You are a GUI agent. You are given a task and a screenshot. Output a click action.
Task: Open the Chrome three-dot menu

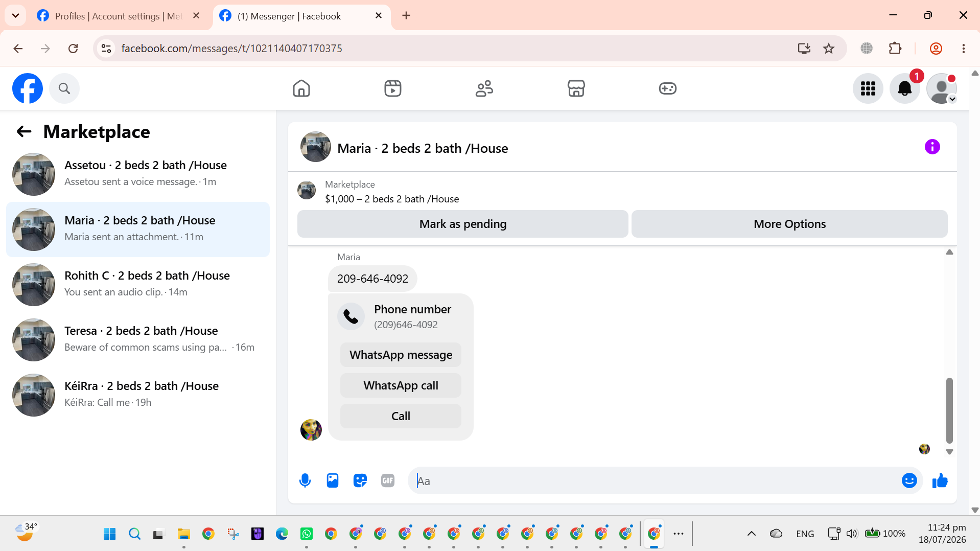point(964,49)
